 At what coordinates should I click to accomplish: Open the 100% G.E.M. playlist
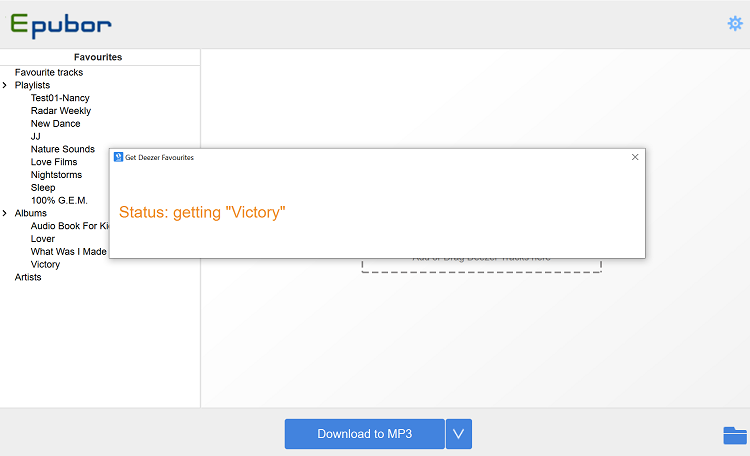59,200
